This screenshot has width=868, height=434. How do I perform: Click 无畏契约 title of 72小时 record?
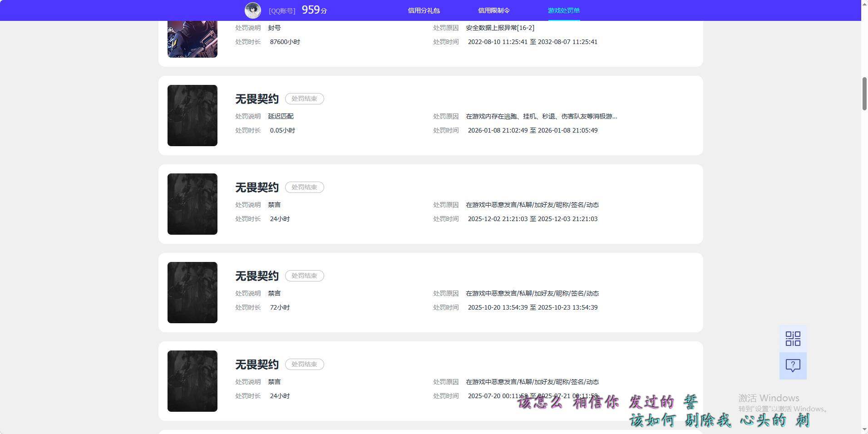257,276
